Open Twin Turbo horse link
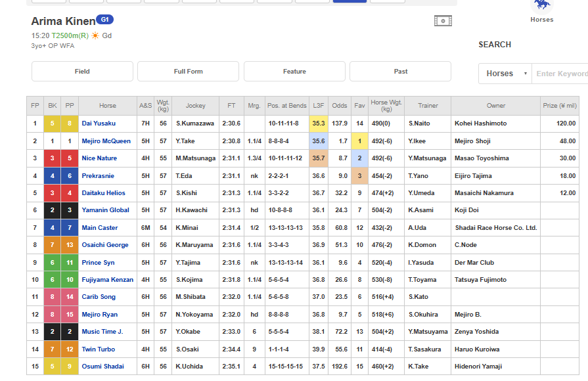 point(99,349)
